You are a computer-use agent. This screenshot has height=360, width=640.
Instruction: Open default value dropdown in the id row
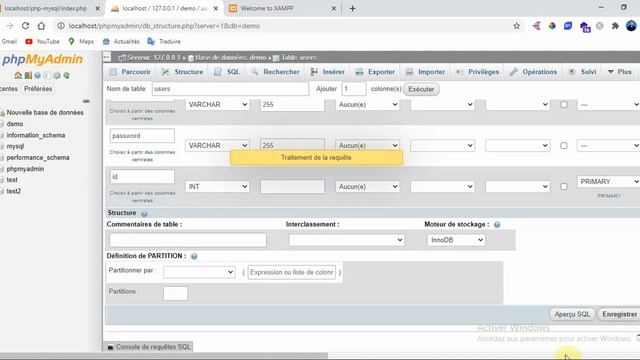pyautogui.click(x=367, y=187)
